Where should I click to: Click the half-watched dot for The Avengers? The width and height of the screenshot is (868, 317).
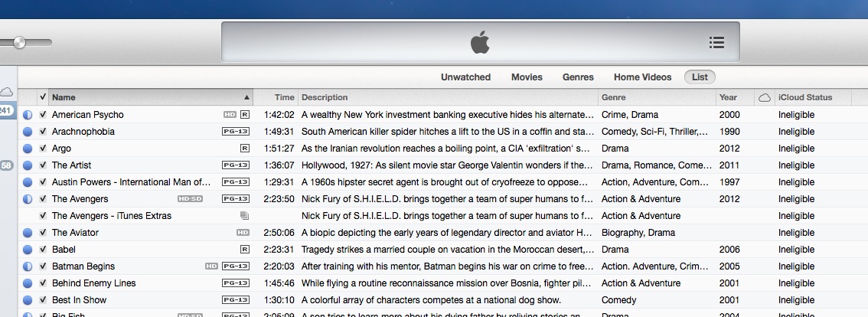coord(28,199)
